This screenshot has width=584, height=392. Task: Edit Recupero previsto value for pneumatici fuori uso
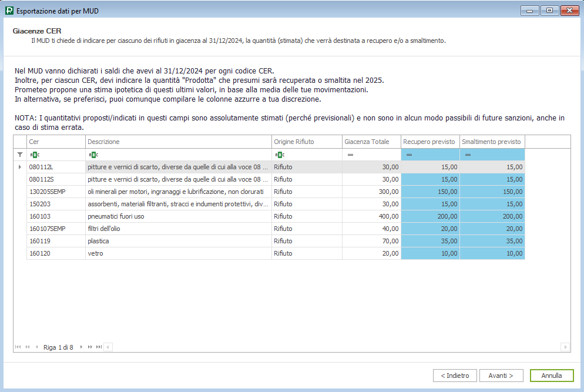click(430, 216)
